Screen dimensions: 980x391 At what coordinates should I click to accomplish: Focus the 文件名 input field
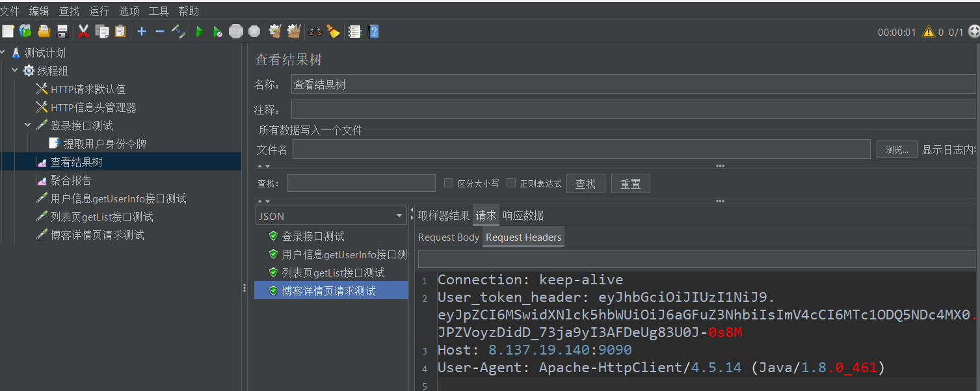coord(581,150)
